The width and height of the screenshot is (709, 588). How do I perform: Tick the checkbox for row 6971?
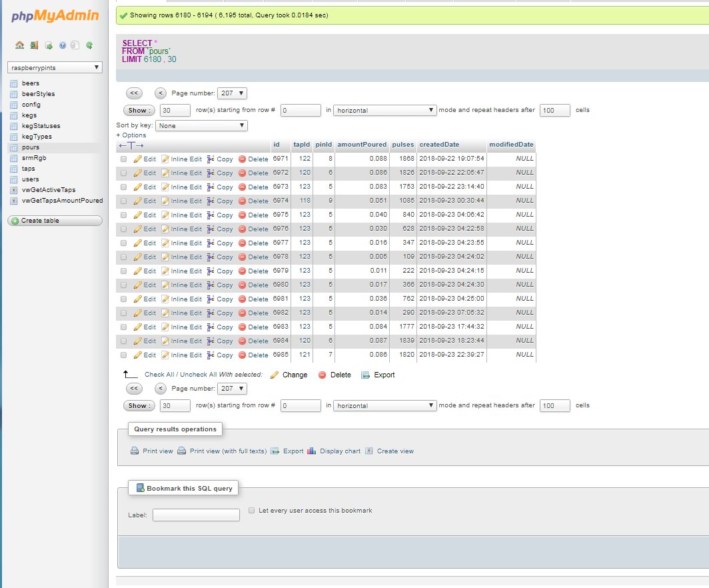tap(123, 159)
